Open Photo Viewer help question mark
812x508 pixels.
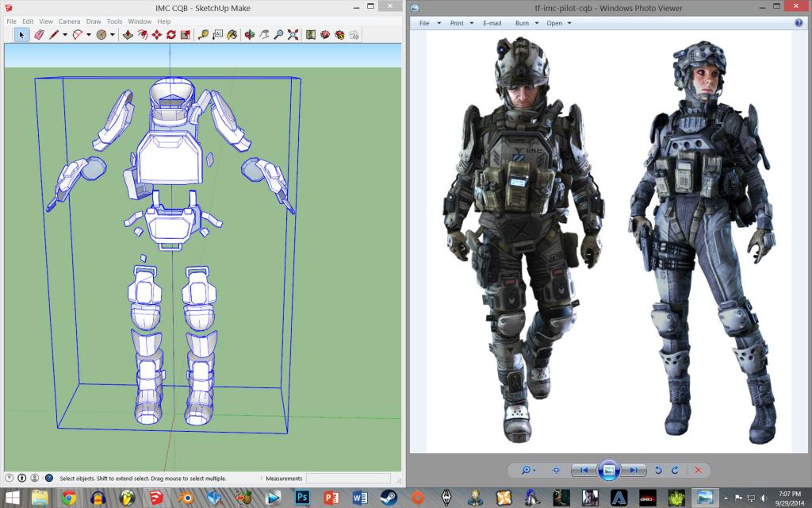pyautogui.click(x=799, y=23)
